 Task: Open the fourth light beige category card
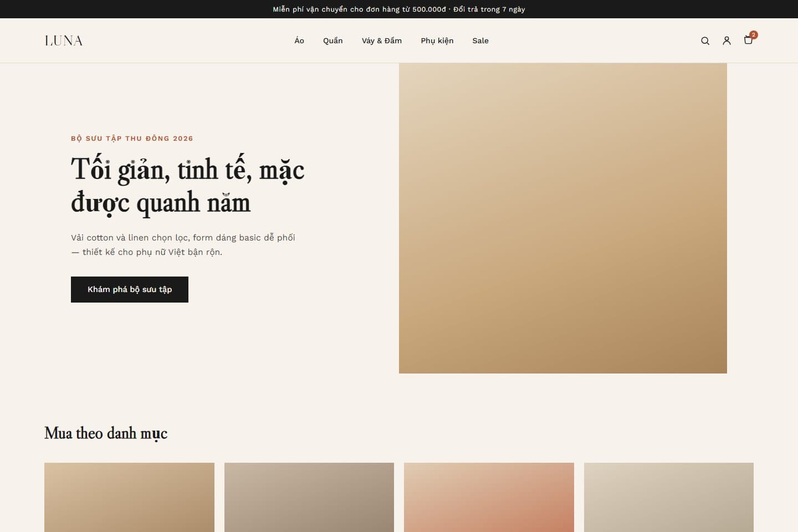[x=669, y=497]
